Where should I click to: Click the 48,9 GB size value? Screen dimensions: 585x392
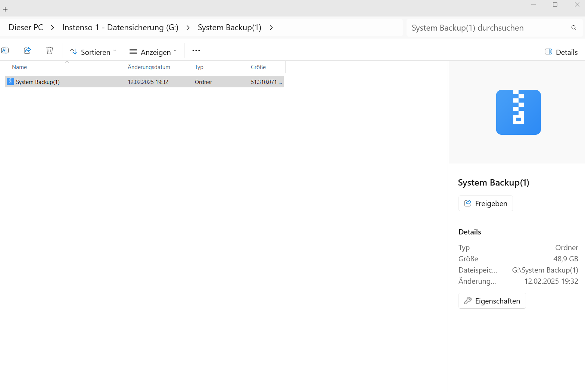tap(566, 259)
